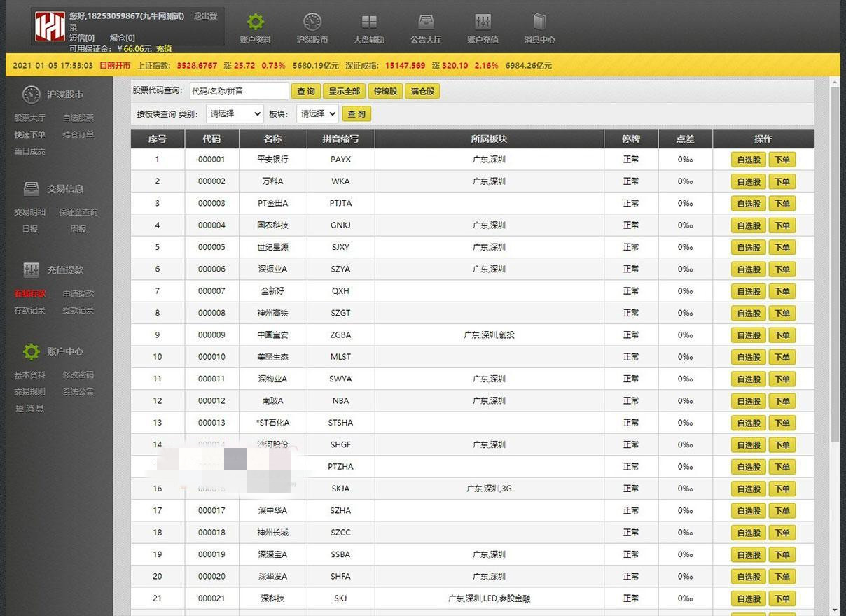Open the 公告大厅 icon

point(426,22)
